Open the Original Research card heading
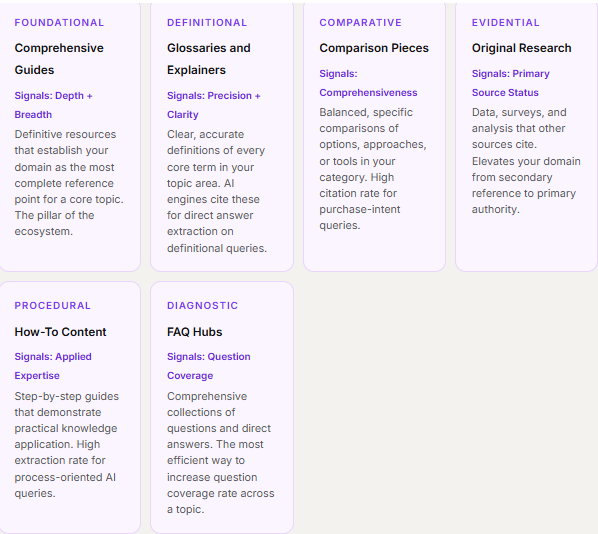 click(x=522, y=48)
